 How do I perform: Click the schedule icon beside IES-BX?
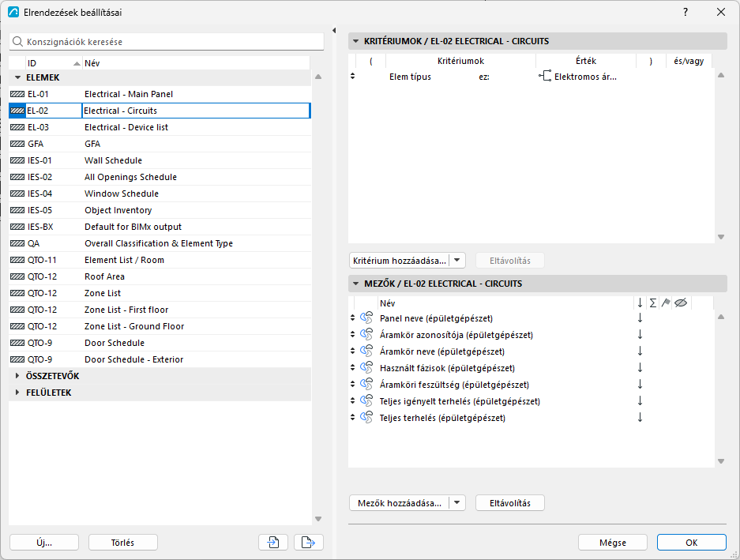[x=17, y=227]
